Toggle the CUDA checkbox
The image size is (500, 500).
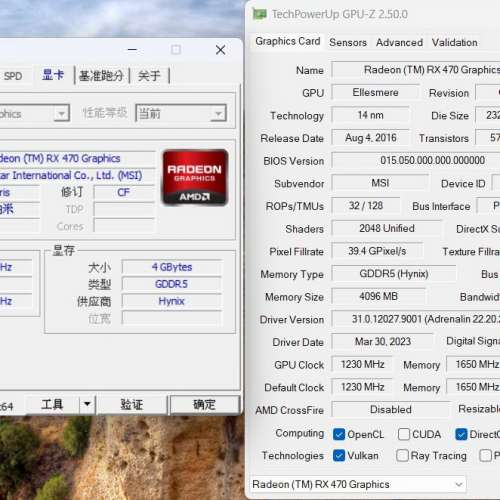click(404, 434)
